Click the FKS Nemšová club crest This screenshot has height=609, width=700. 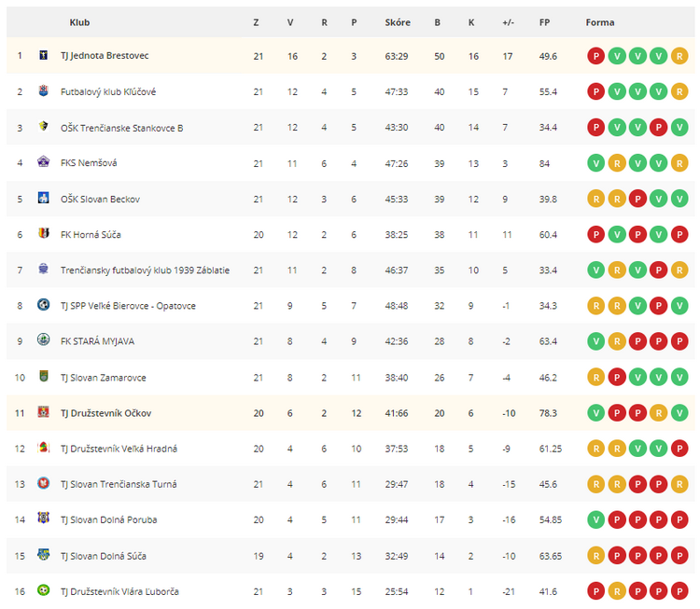[x=43, y=162]
